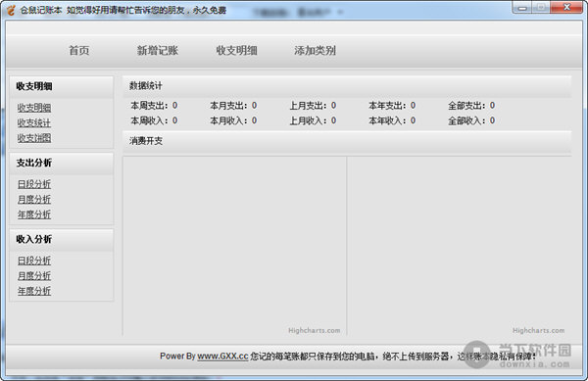Click 年度分析 under 收入分析

click(x=34, y=291)
